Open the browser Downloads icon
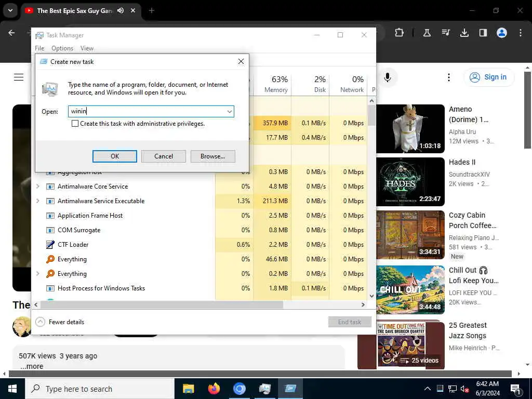This screenshot has width=532, height=399. tap(464, 33)
